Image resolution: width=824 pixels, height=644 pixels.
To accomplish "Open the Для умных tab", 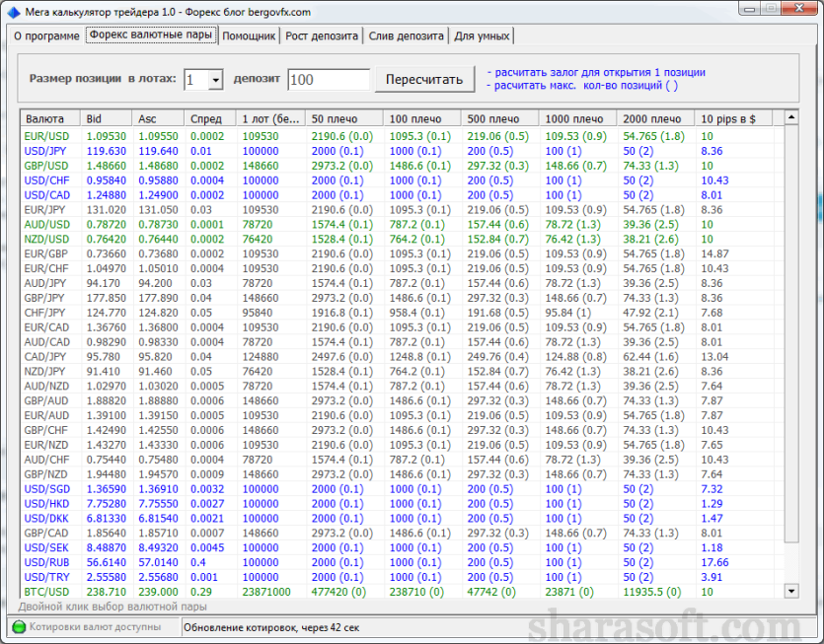I will coord(482,36).
